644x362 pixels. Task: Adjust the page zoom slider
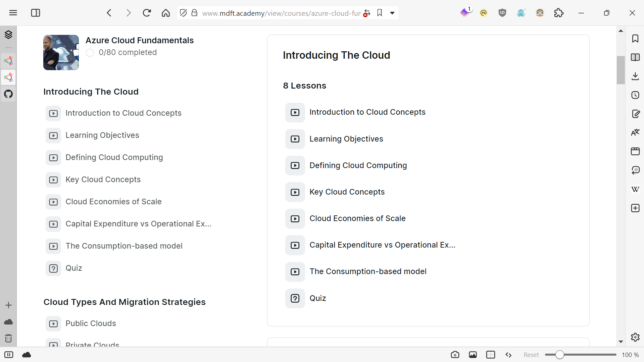click(560, 354)
